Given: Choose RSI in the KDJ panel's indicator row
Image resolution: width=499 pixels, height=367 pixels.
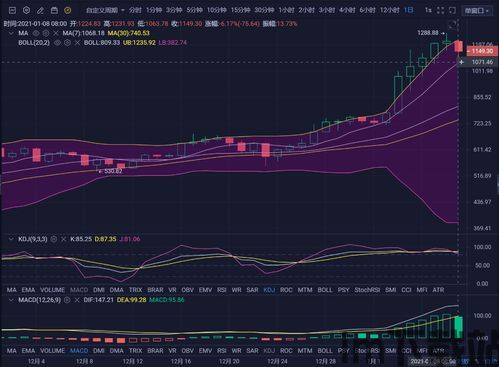Looking at the screenshot, I should pos(222,290).
